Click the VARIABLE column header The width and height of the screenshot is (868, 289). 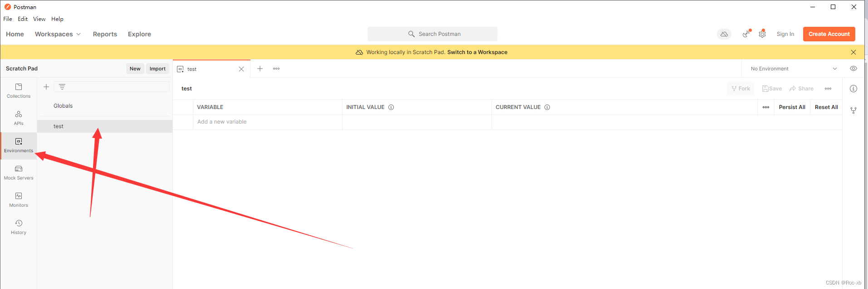pos(210,107)
